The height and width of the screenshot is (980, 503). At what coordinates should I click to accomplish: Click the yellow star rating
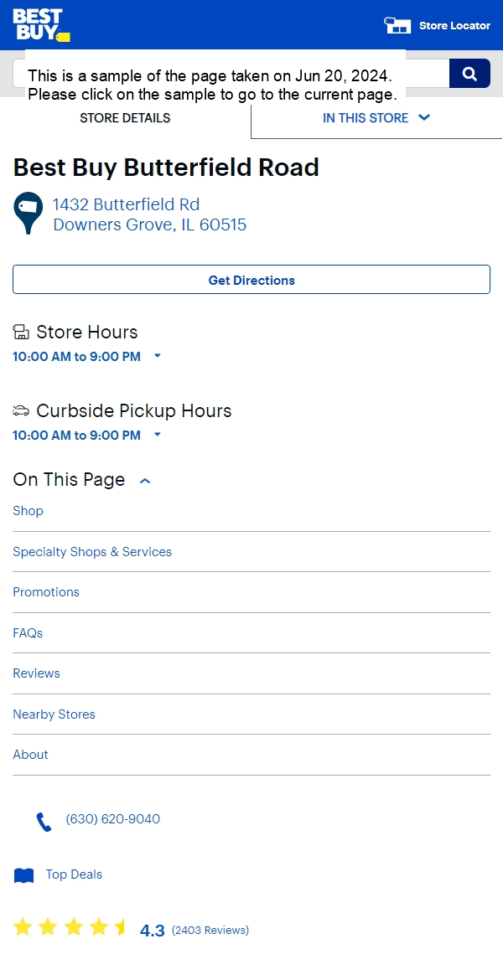pos(70,927)
